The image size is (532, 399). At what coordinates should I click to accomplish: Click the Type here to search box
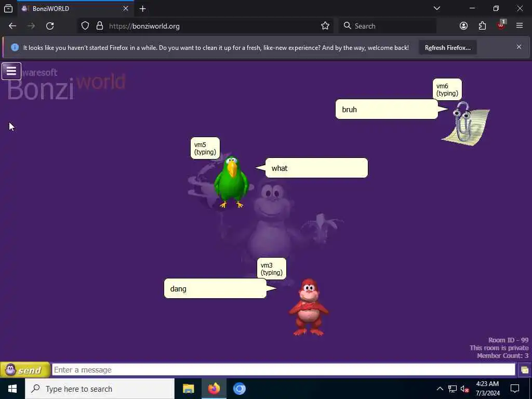[x=100, y=389]
